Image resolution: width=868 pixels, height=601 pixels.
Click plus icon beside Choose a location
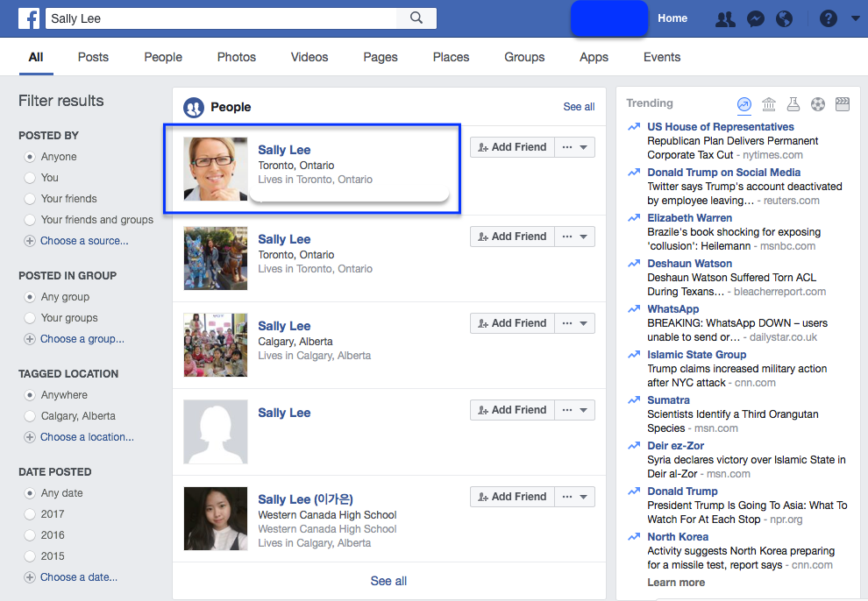point(29,437)
